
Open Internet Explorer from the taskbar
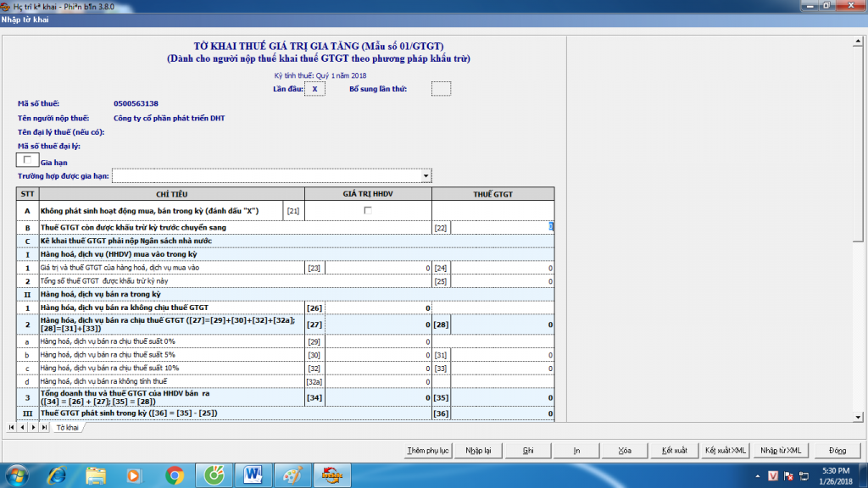[x=58, y=474]
